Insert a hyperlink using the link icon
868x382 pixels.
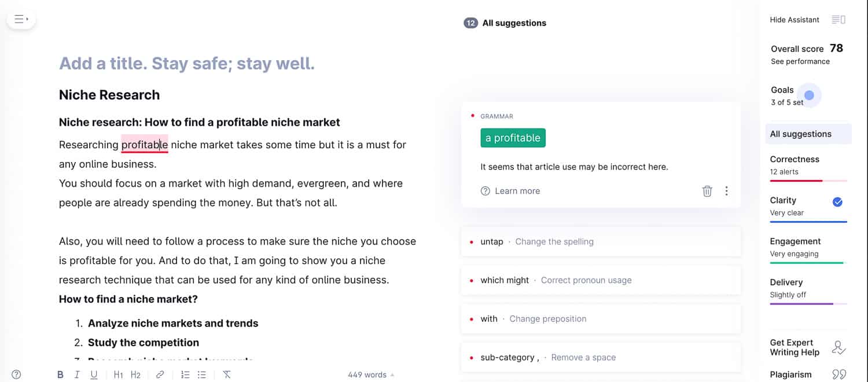point(160,374)
